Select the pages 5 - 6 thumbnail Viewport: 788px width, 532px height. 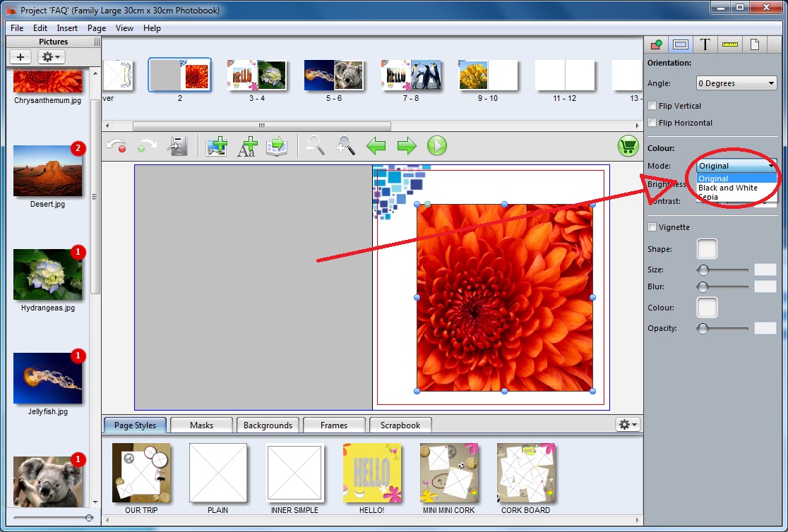[334, 75]
